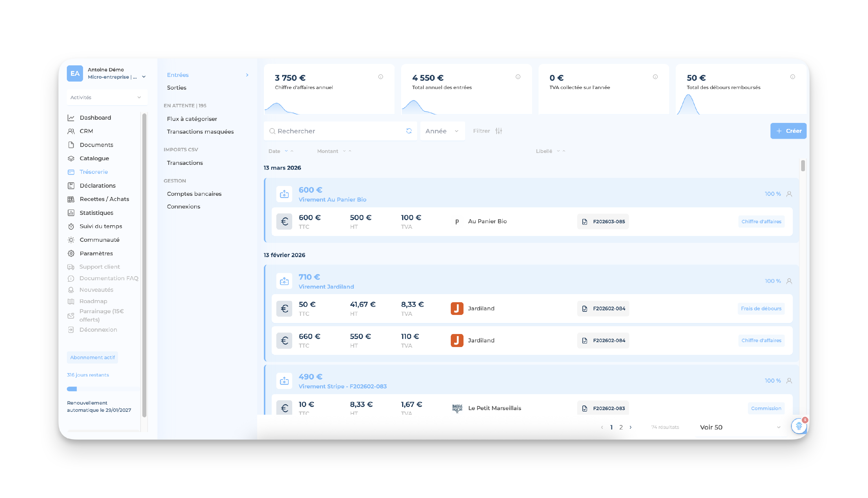Click the refresh icon in the search bar

coord(409,131)
